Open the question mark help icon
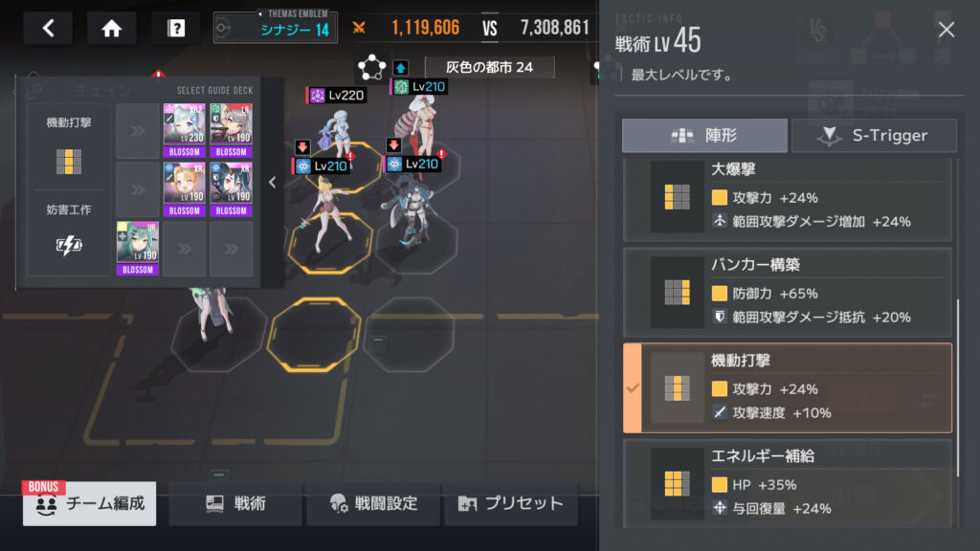This screenshot has width=980, height=551. 176,28
